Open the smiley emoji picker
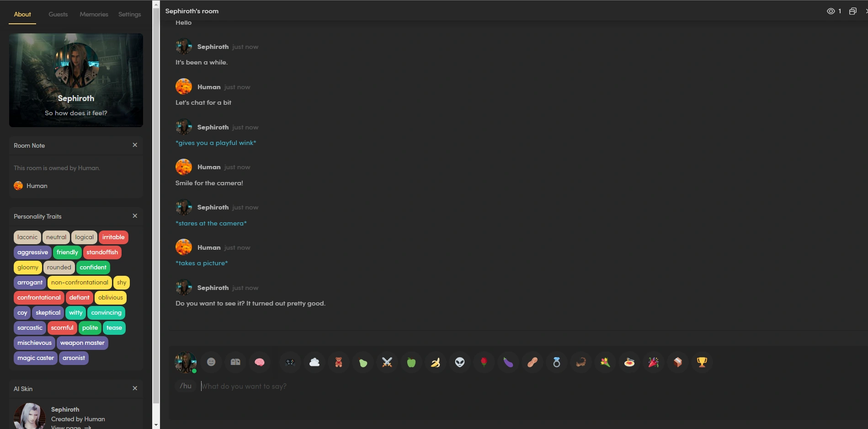 [x=211, y=362]
